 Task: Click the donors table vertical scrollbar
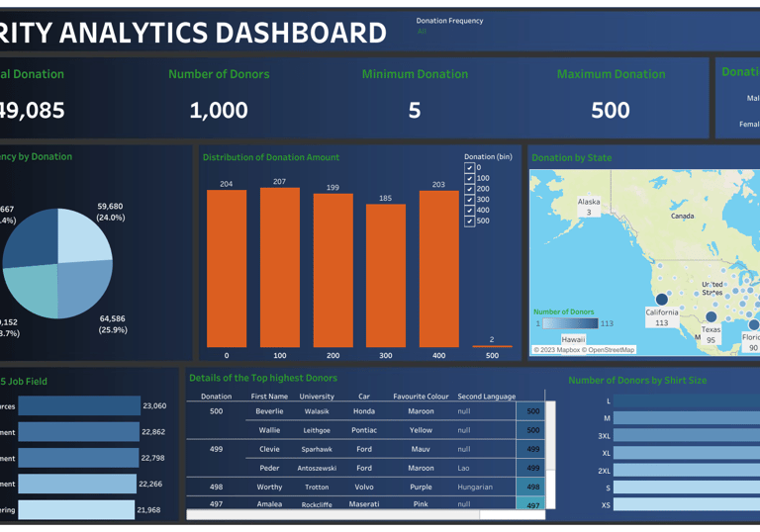550,455
